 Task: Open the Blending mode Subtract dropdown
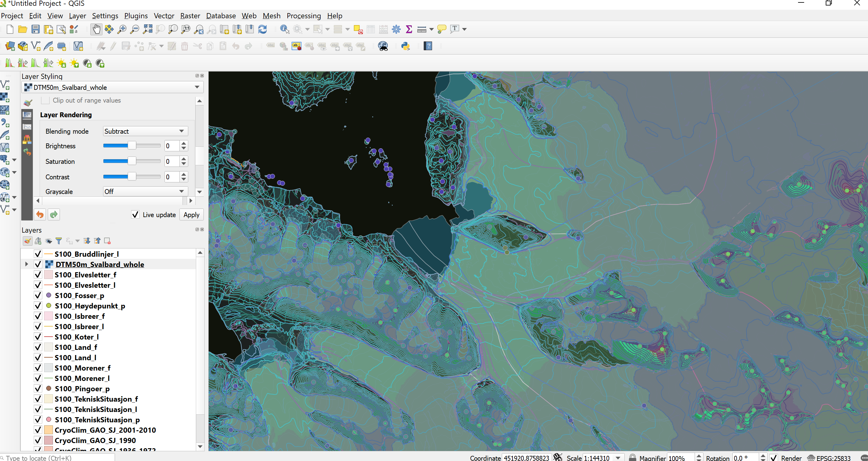tap(145, 131)
